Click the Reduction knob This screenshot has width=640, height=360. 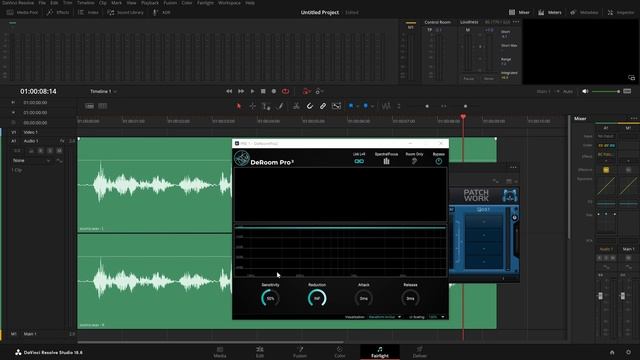point(317,298)
